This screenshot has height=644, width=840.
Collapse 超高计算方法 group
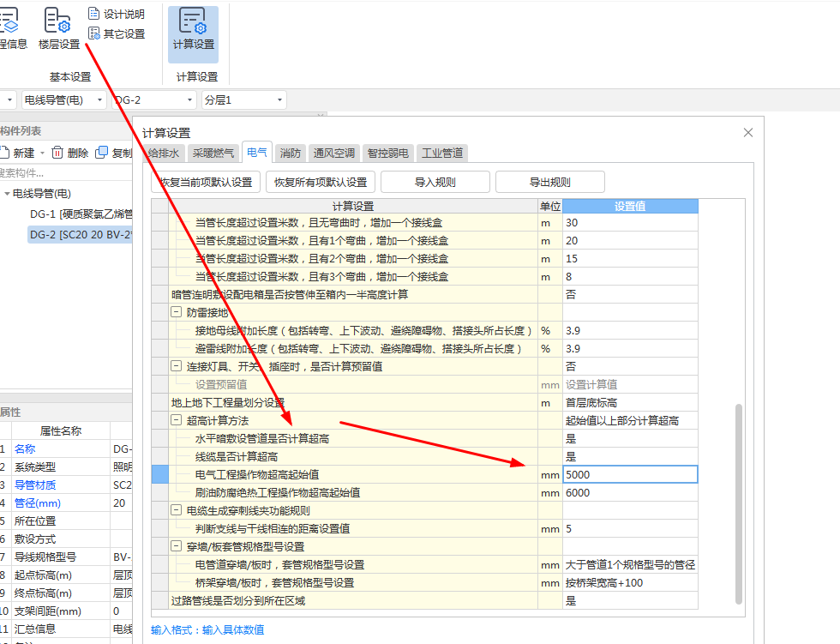176,420
